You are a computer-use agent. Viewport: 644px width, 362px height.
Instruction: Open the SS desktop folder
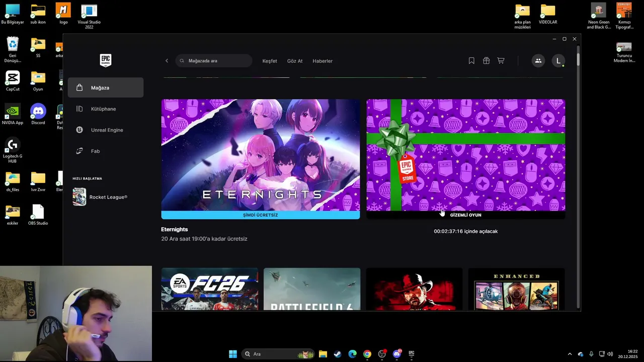38,48
